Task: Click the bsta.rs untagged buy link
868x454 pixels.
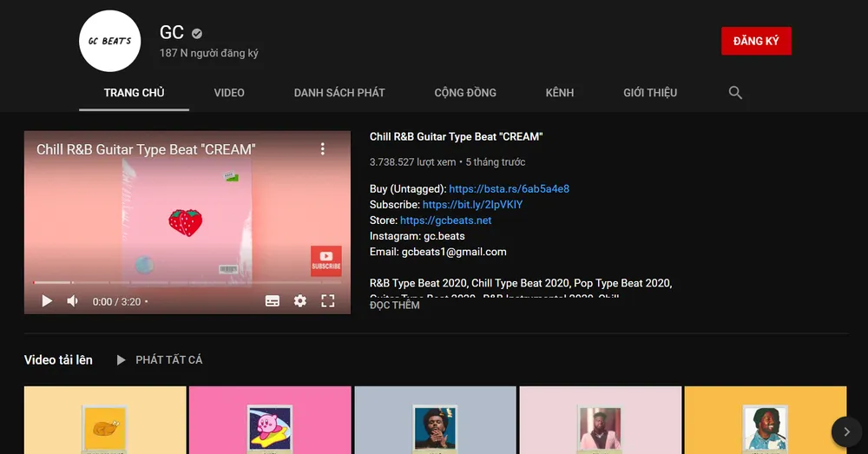Action: click(509, 189)
